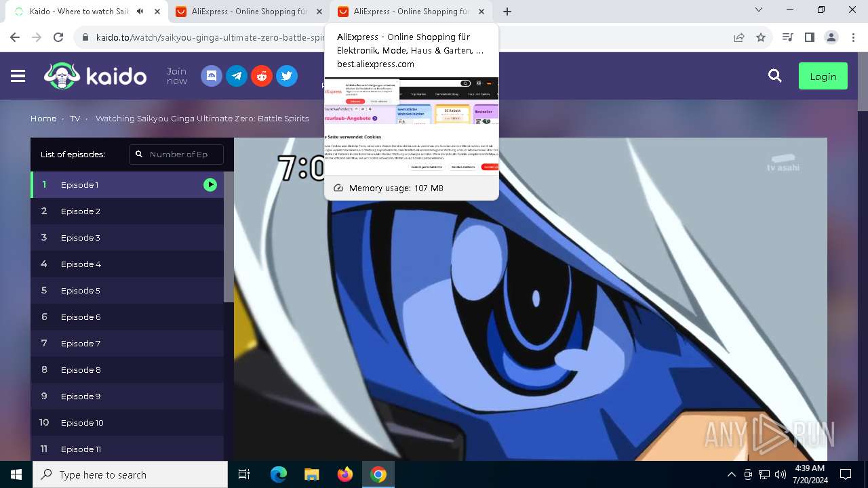Go back in browser history
Screen dimensions: 868x488
[15, 38]
